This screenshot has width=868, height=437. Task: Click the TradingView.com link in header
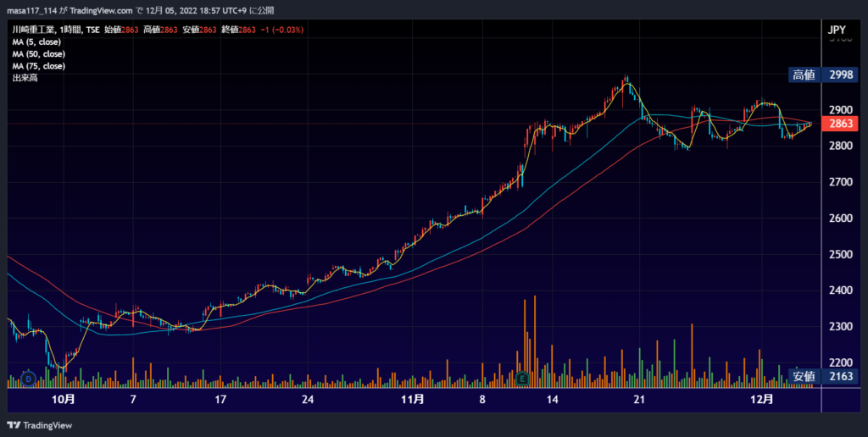pos(101,10)
